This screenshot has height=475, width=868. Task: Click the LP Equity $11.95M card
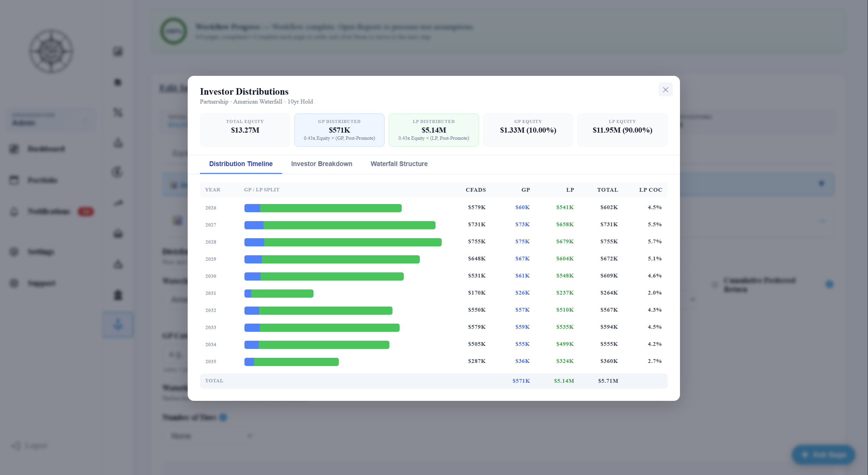pyautogui.click(x=622, y=130)
